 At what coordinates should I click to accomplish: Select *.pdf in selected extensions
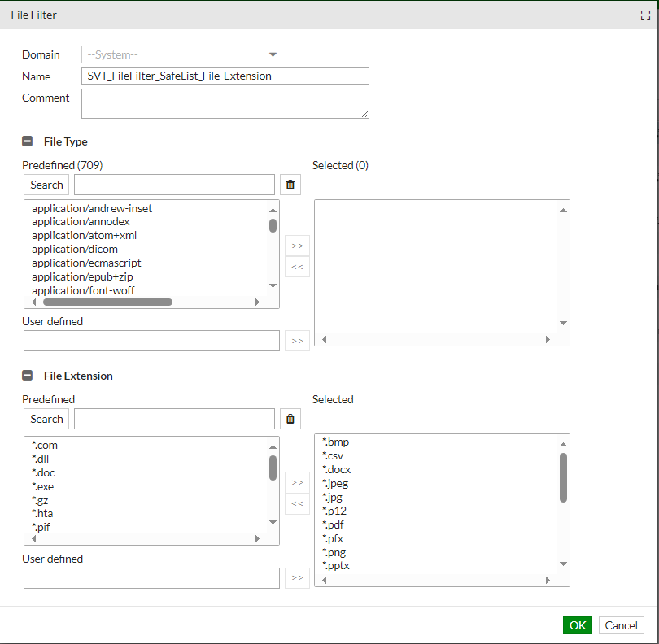coord(334,524)
